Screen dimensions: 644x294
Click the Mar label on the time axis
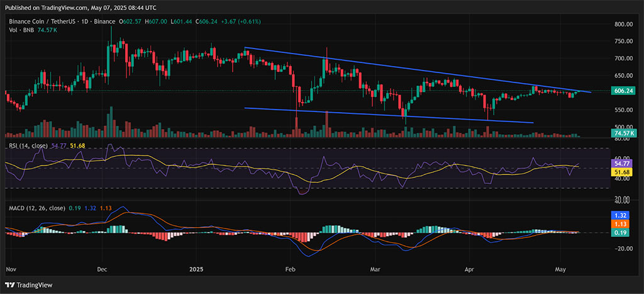[375, 269]
